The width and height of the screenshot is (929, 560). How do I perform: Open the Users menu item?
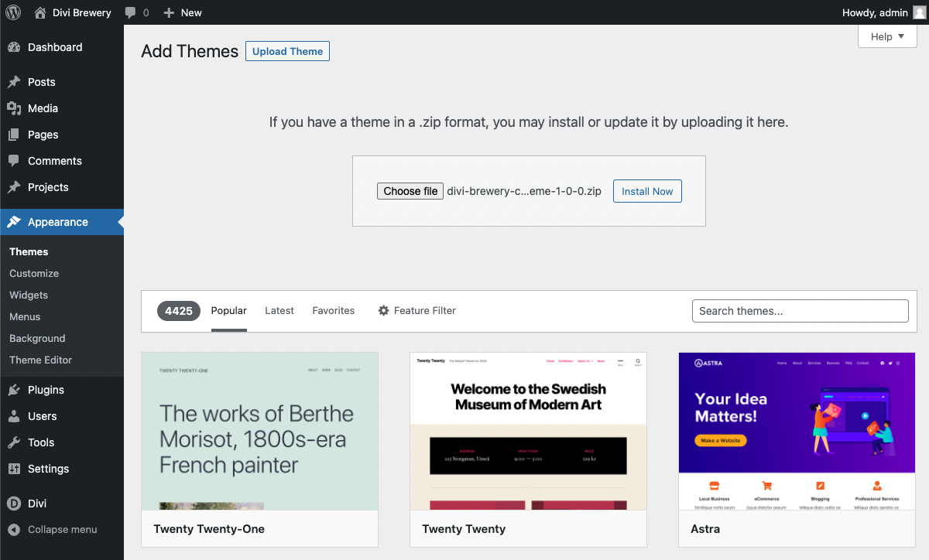[62, 416]
